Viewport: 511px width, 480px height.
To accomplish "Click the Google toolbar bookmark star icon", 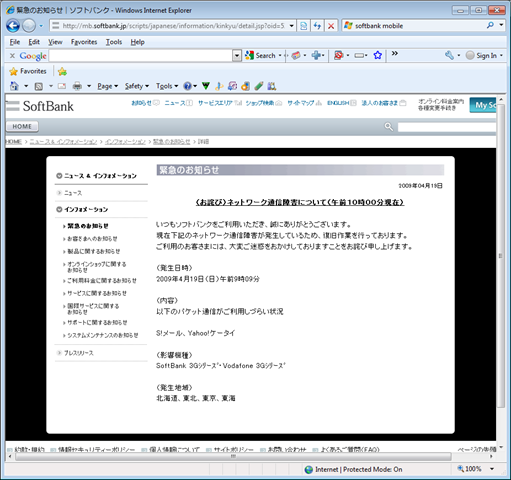I will point(377,55).
